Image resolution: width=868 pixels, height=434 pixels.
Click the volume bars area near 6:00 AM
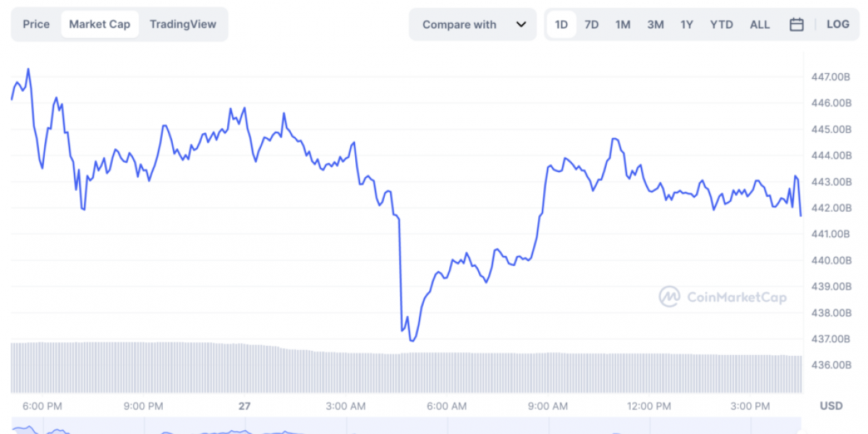pyautogui.click(x=447, y=373)
